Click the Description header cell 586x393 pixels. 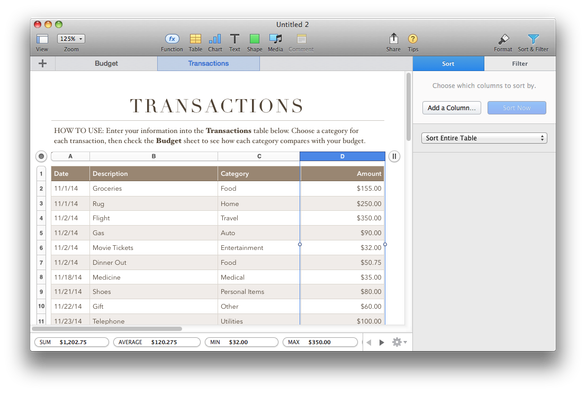coord(154,174)
